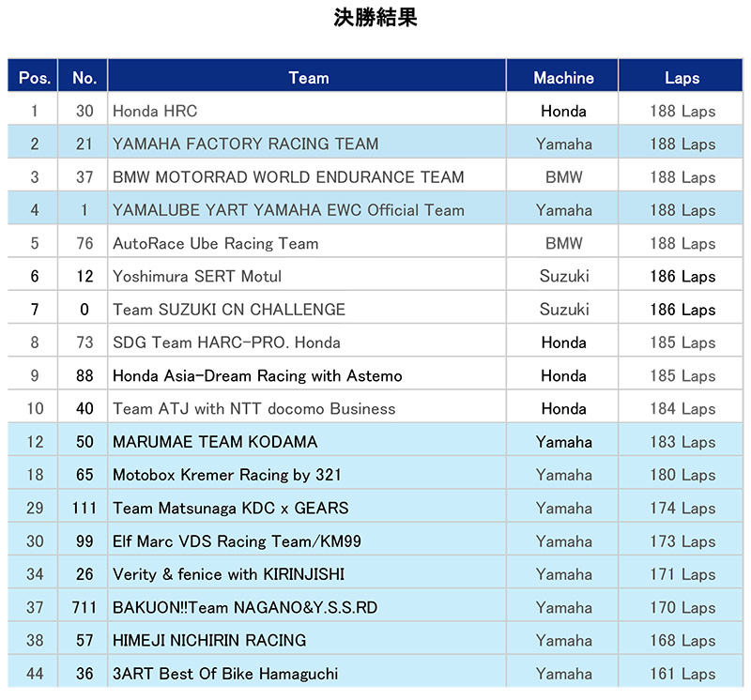Select the 決勝結果 title text
Screen dimensions: 751x700
click(x=375, y=18)
